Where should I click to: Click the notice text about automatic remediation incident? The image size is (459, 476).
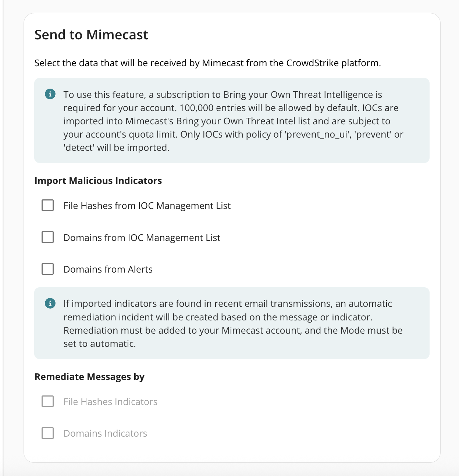(x=217, y=317)
